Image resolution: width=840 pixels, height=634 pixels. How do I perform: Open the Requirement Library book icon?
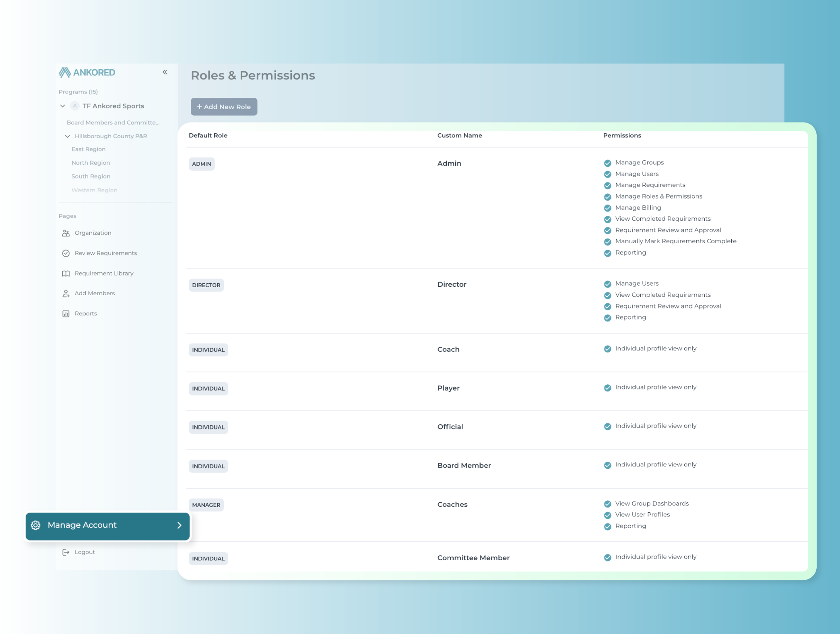[66, 273]
